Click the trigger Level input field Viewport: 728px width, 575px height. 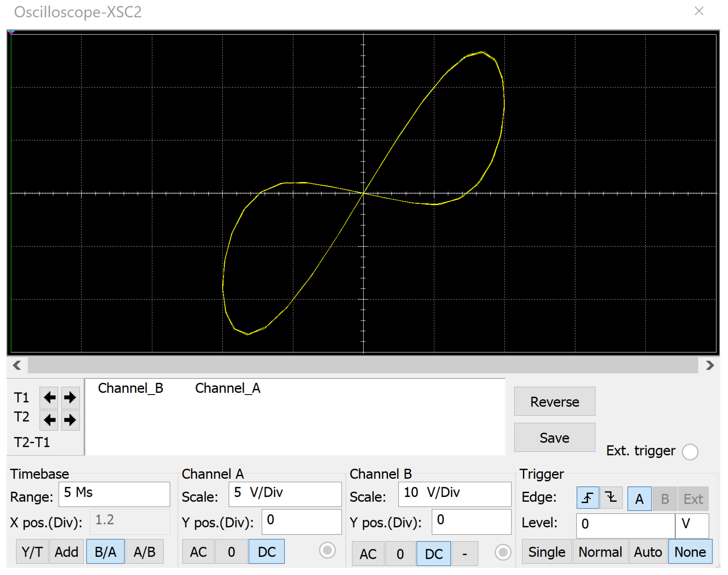625,526
